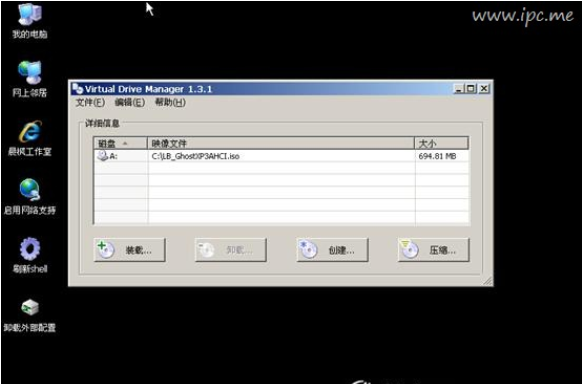Click the 压缩... compress button
Screen dimensions: 582x384
click(434, 250)
